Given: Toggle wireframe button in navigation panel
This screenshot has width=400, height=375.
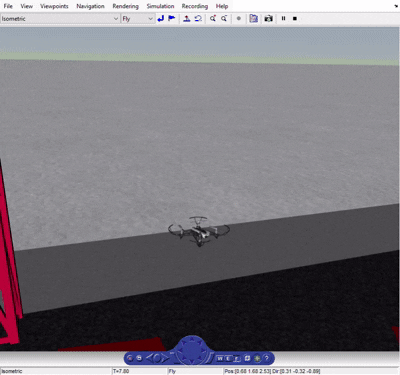Looking at the screenshot, I should [x=247, y=358].
